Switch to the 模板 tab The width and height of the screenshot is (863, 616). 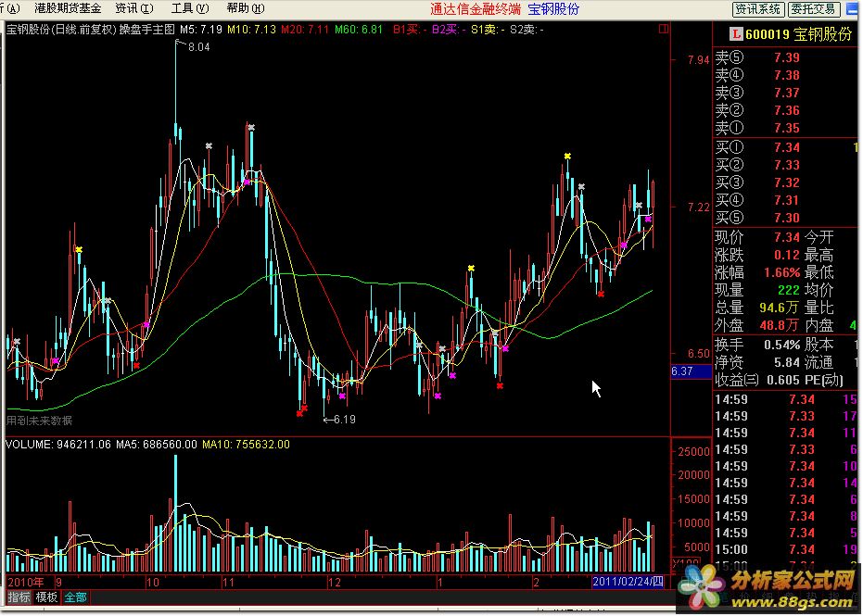pos(46,597)
